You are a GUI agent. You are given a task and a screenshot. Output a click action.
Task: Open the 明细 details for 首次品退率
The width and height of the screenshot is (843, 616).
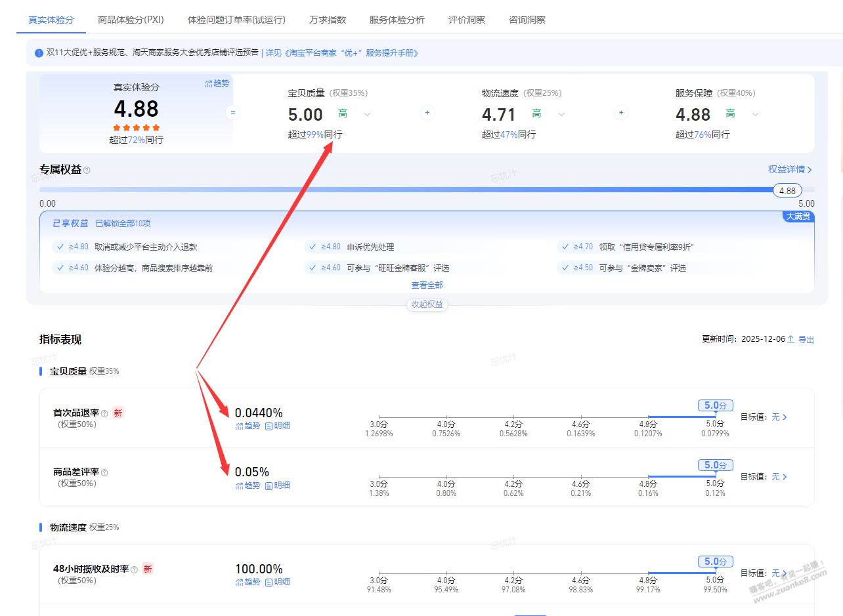[278, 425]
